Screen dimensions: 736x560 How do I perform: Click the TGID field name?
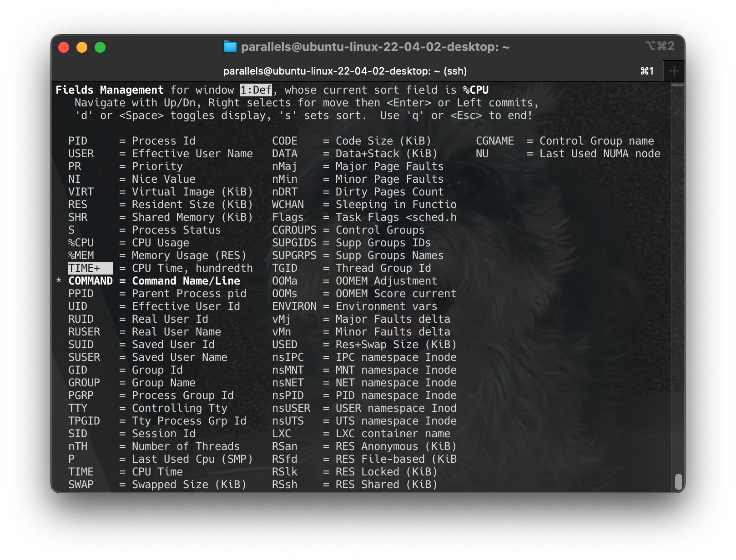[x=285, y=268]
